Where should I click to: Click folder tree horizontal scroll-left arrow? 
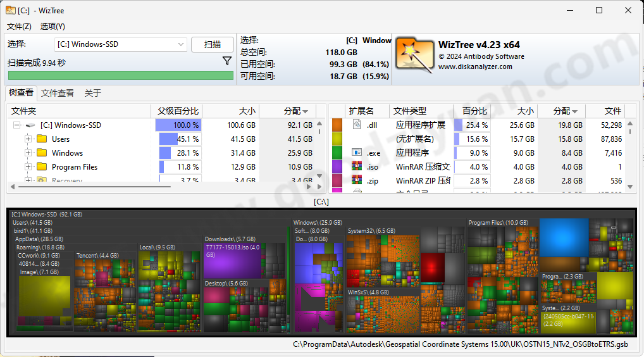[13, 187]
